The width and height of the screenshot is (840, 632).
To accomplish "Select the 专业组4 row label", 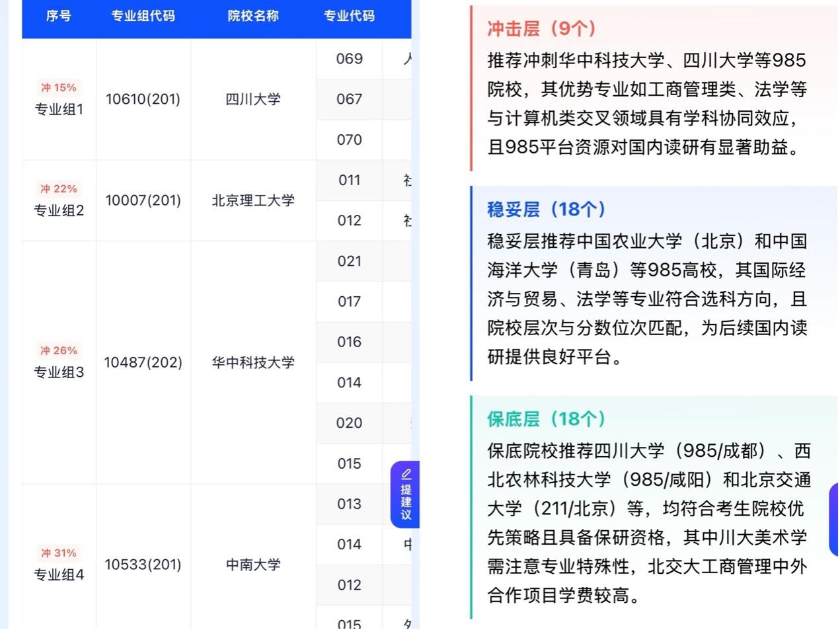I will [x=59, y=574].
